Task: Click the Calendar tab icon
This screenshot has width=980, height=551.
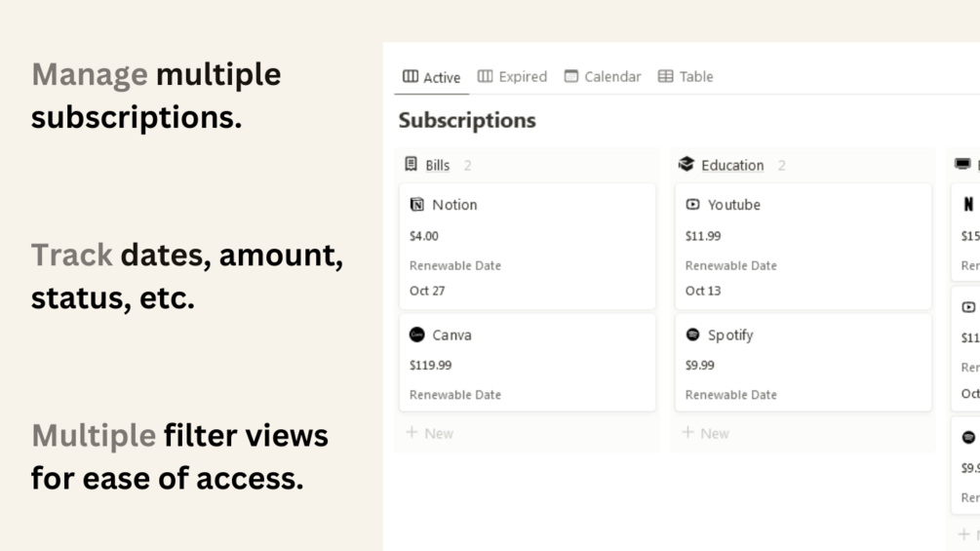Action: click(570, 76)
